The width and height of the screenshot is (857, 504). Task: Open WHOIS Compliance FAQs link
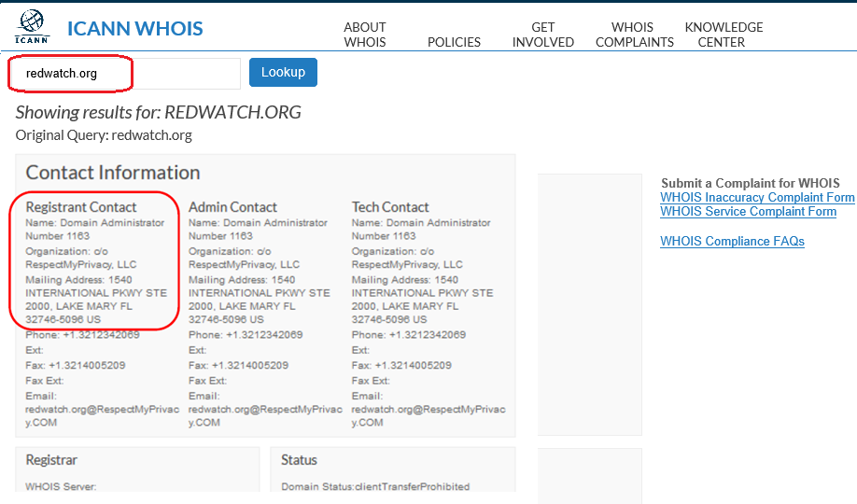click(x=733, y=241)
